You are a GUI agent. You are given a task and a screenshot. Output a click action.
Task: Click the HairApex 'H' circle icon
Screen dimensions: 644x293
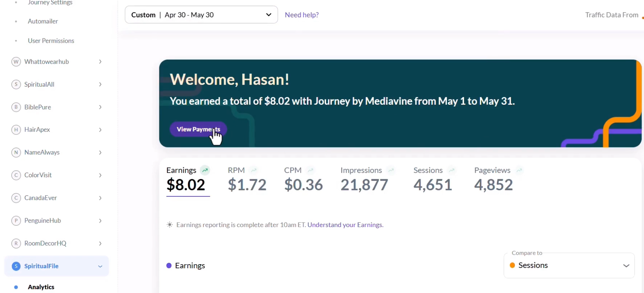16,130
